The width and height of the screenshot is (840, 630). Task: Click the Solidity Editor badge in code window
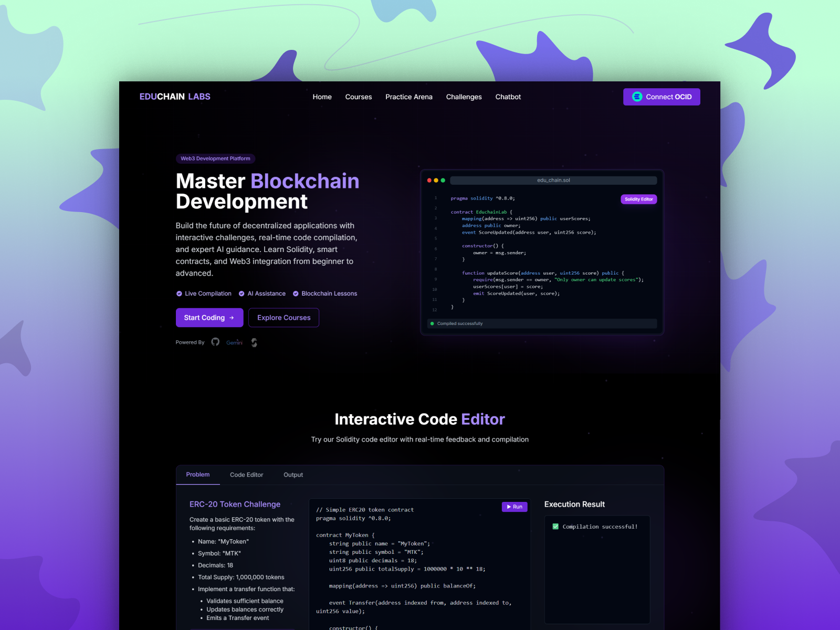(x=638, y=199)
